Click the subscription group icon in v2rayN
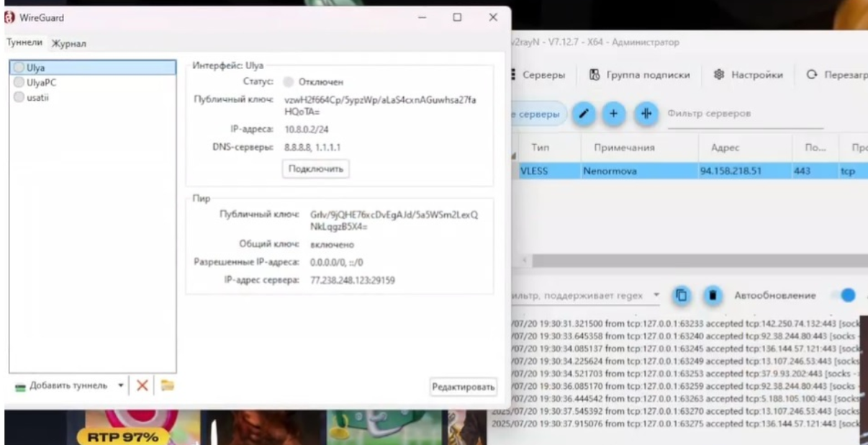Viewport: 868px width, 445px height. pos(595,75)
